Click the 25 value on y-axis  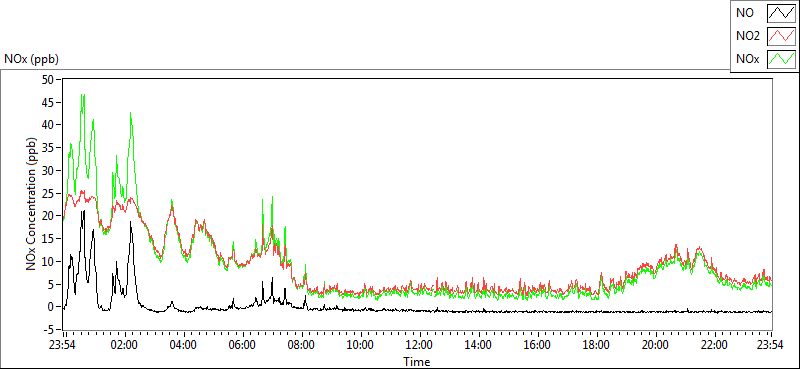click(48, 193)
